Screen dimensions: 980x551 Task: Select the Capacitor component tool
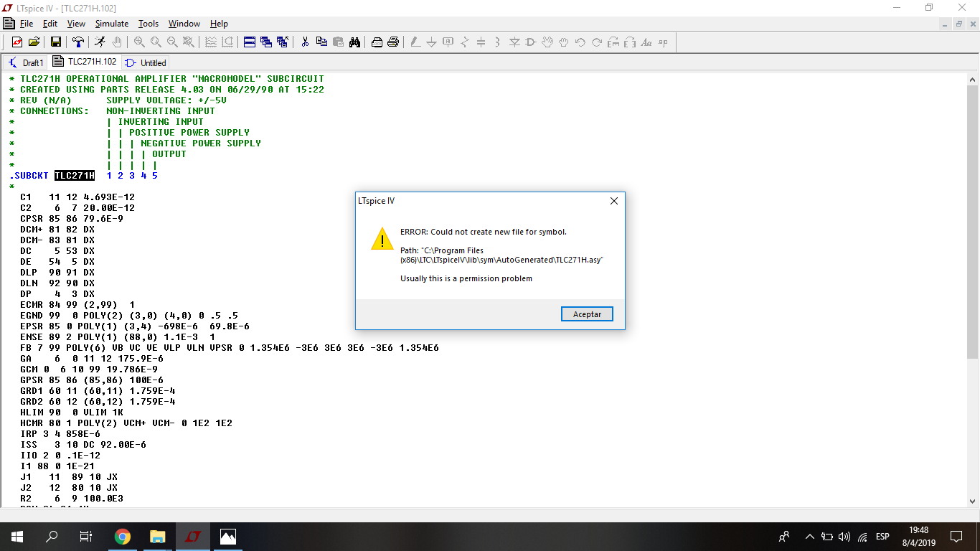481,42
